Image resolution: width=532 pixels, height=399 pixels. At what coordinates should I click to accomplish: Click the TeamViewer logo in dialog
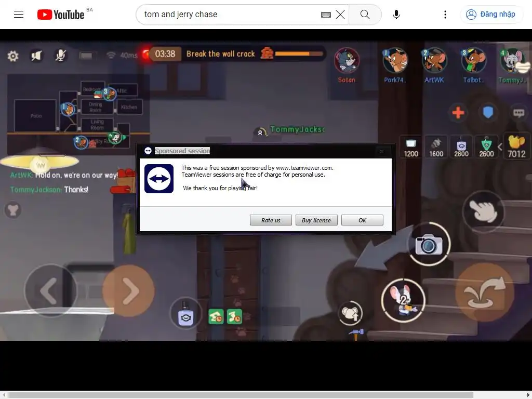point(159,179)
